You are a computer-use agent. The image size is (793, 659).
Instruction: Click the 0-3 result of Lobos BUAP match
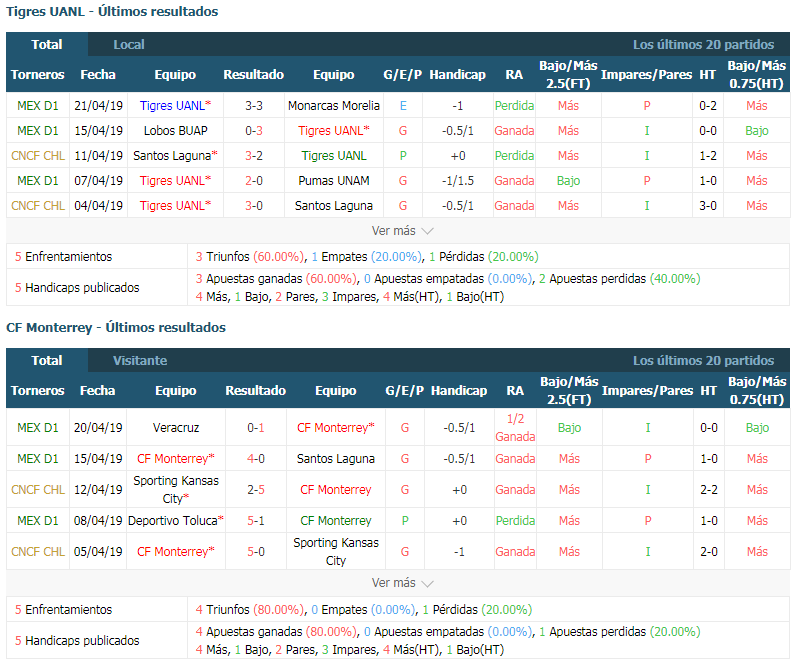click(254, 130)
